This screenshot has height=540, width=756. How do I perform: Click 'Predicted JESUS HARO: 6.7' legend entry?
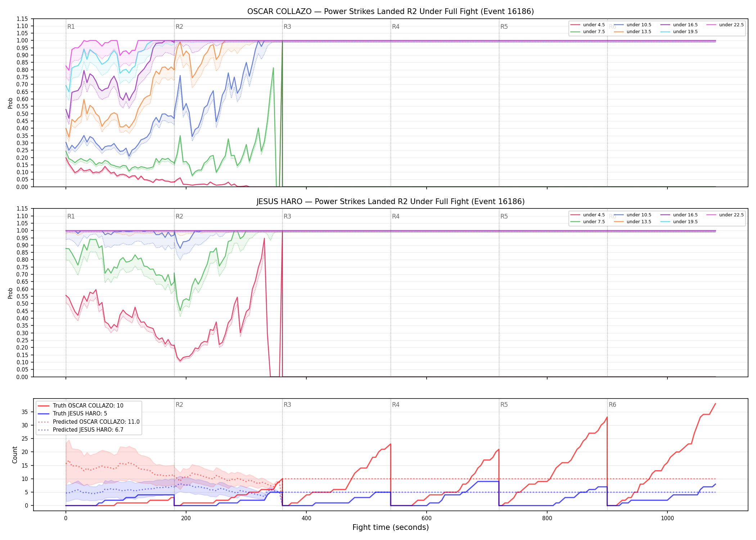point(81,430)
